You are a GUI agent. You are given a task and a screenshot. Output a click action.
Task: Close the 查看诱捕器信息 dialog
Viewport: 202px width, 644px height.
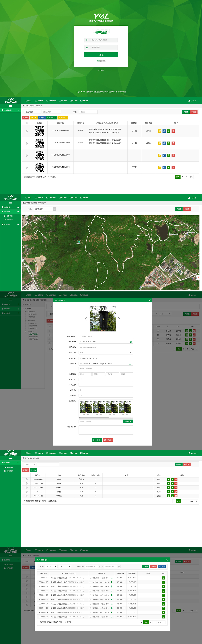click(x=150, y=300)
